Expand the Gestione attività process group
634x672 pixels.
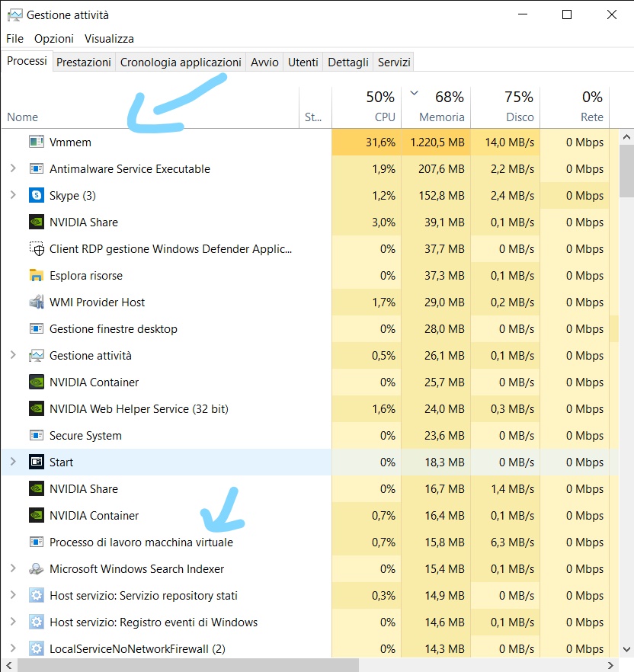pos(13,355)
